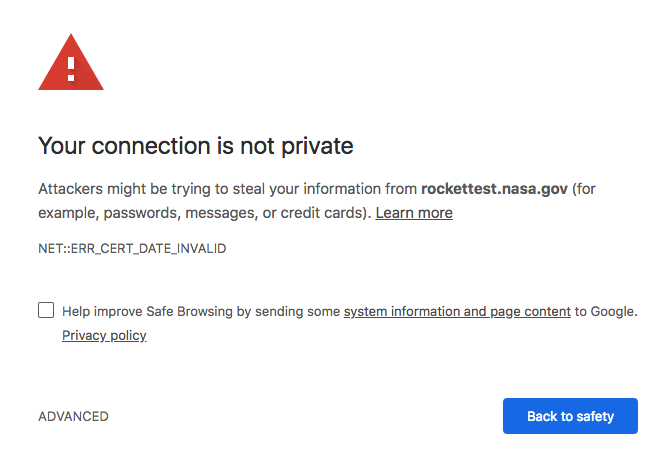The height and width of the screenshot is (458, 653).
Task: Open the system information and page content link
Action: pyautogui.click(x=457, y=311)
